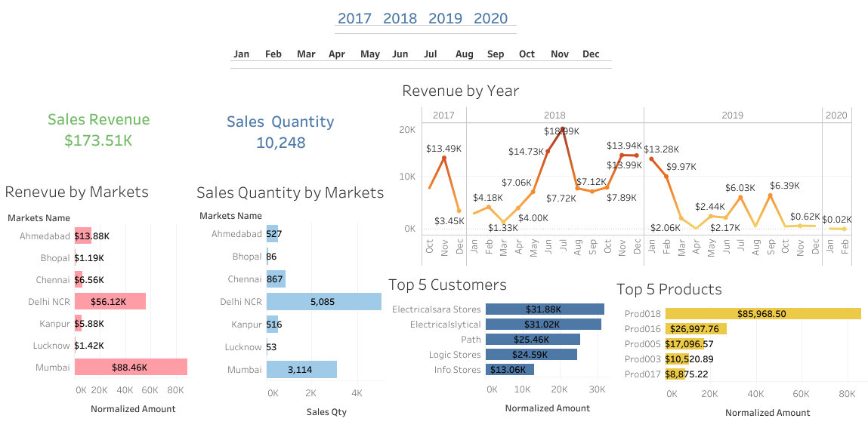Click the Electricalsara Stores customer bar

click(544, 308)
